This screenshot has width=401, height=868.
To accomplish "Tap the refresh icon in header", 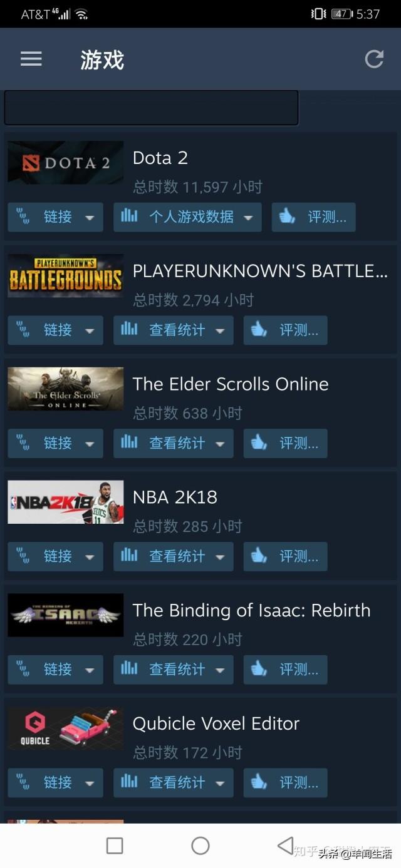I will tap(374, 59).
